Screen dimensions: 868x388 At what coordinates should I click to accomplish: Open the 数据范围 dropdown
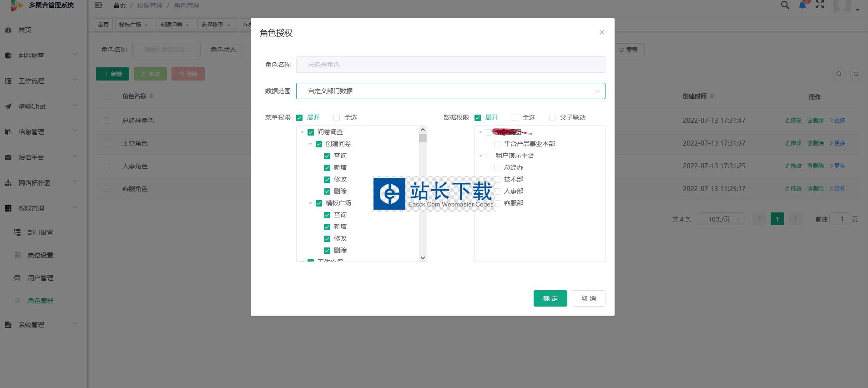pos(450,91)
